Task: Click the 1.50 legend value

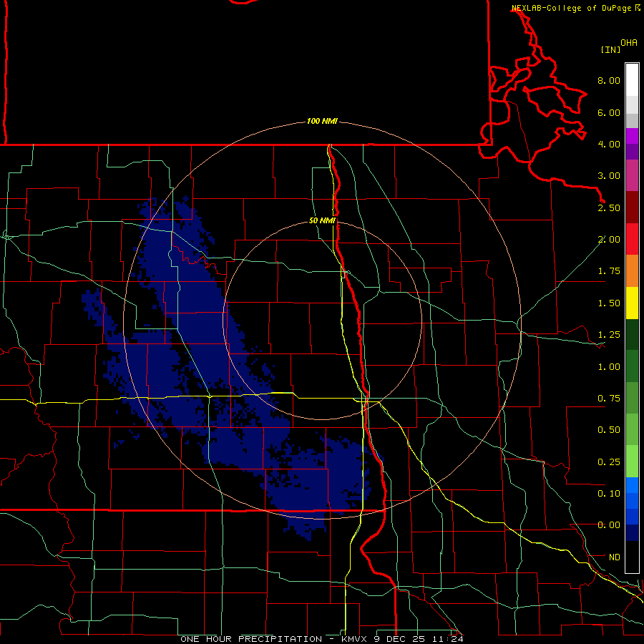Action: pos(609,303)
